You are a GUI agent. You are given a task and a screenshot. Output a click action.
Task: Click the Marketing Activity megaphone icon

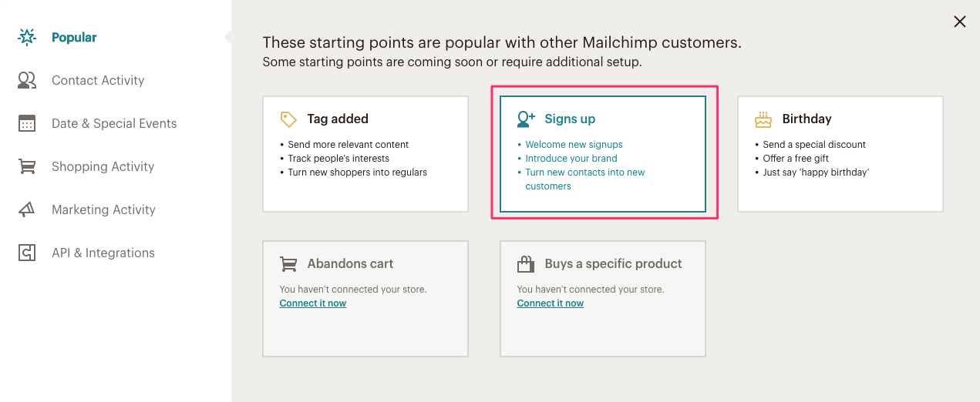(x=27, y=209)
